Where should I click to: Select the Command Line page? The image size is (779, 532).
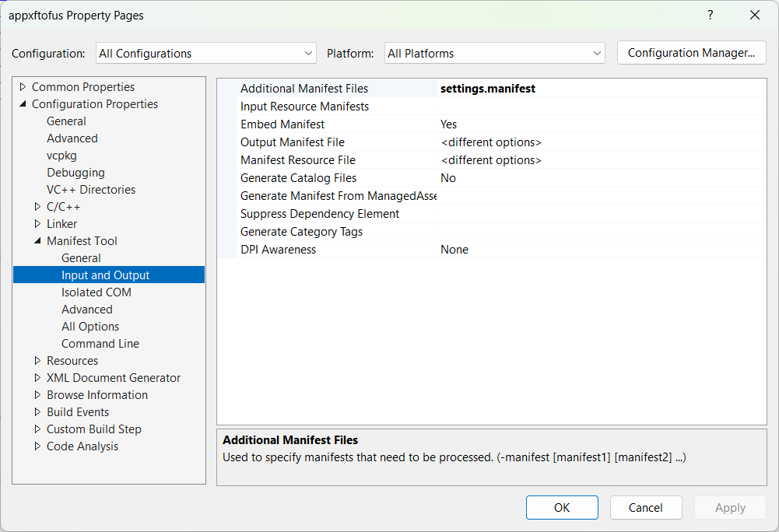[100, 344]
